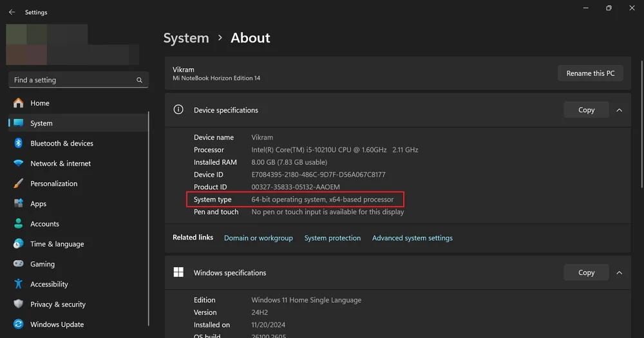
Task: Focus the Find a setting search box
Action: (71, 80)
